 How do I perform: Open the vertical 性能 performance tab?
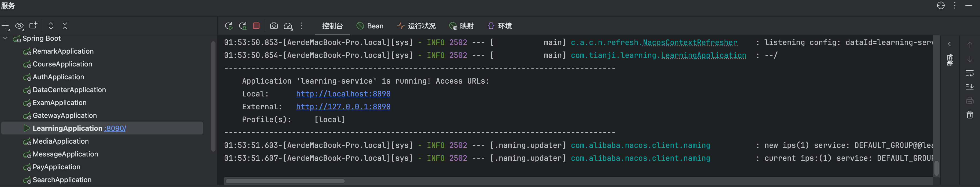pos(949,61)
